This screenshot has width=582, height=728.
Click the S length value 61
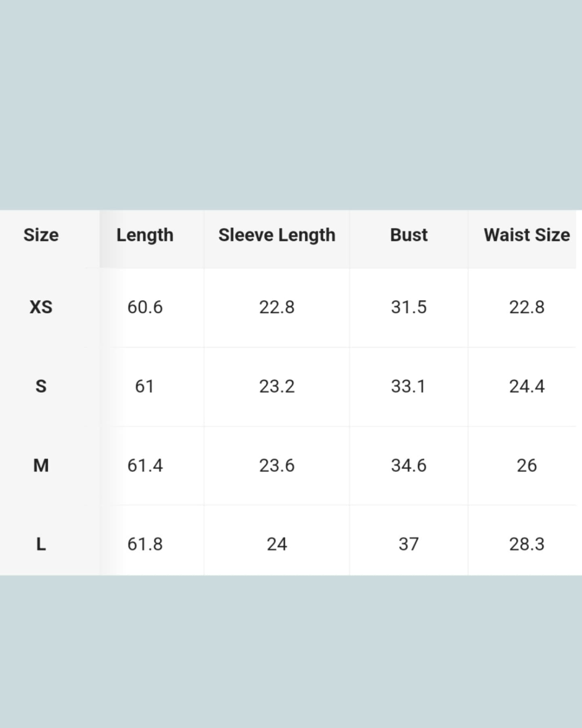coord(144,386)
